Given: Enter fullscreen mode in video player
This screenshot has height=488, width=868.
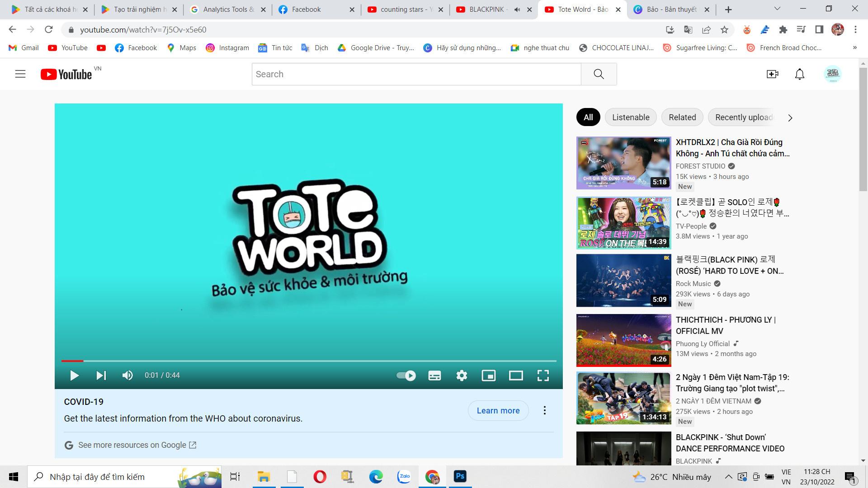Looking at the screenshot, I should (x=543, y=375).
